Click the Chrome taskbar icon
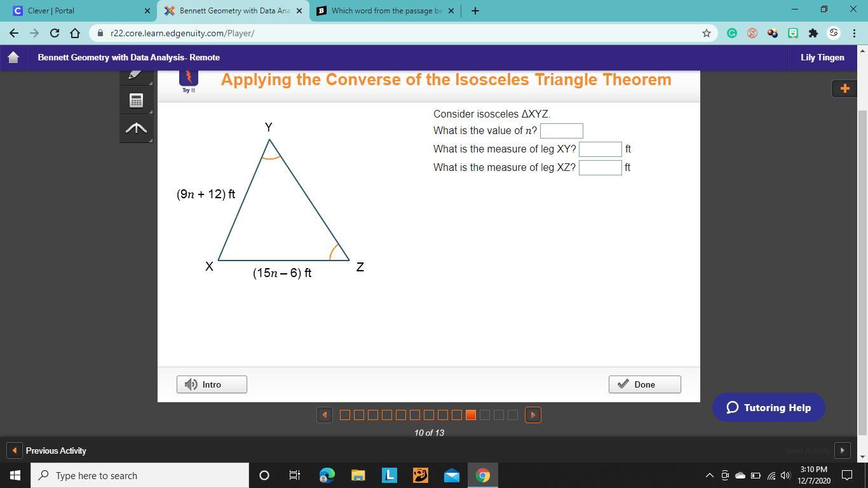The image size is (868, 488). coord(483,475)
